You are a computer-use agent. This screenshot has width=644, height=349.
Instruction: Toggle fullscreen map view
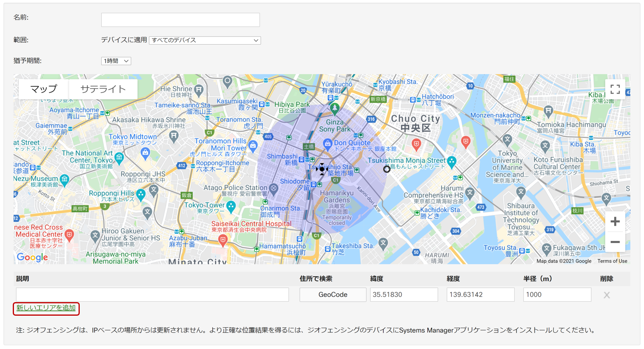point(615,89)
